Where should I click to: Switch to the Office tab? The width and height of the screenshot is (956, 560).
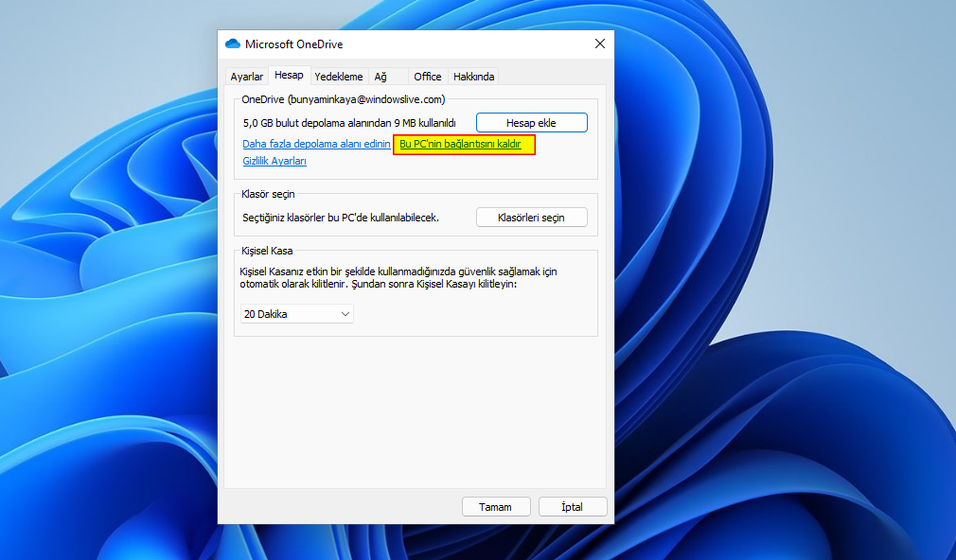pyautogui.click(x=427, y=76)
